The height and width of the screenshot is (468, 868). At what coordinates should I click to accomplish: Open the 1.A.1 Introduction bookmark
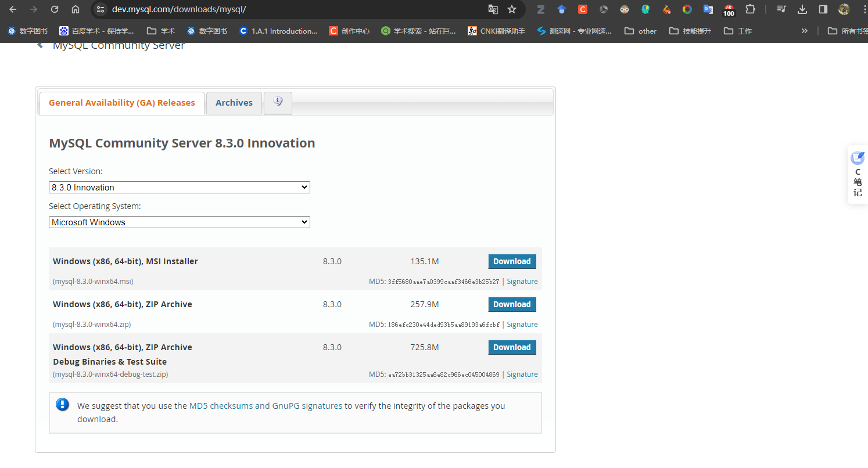click(278, 31)
